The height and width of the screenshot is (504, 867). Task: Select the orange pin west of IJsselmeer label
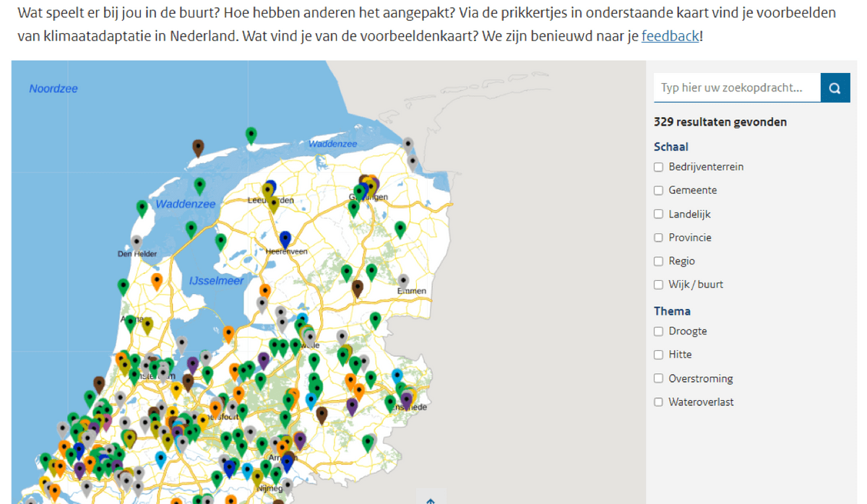pyautogui.click(x=157, y=280)
